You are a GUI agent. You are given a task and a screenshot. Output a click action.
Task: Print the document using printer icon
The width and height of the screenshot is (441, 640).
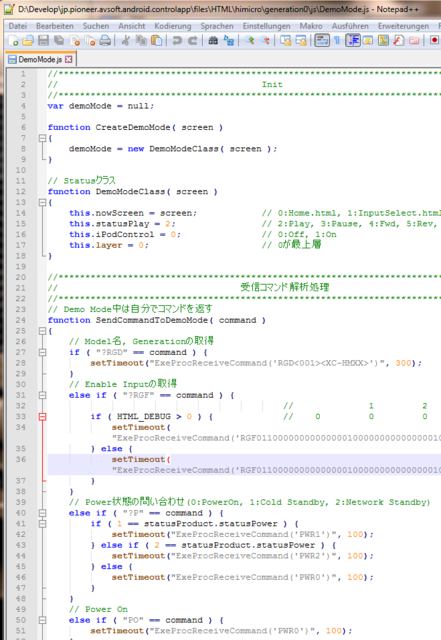point(105,40)
